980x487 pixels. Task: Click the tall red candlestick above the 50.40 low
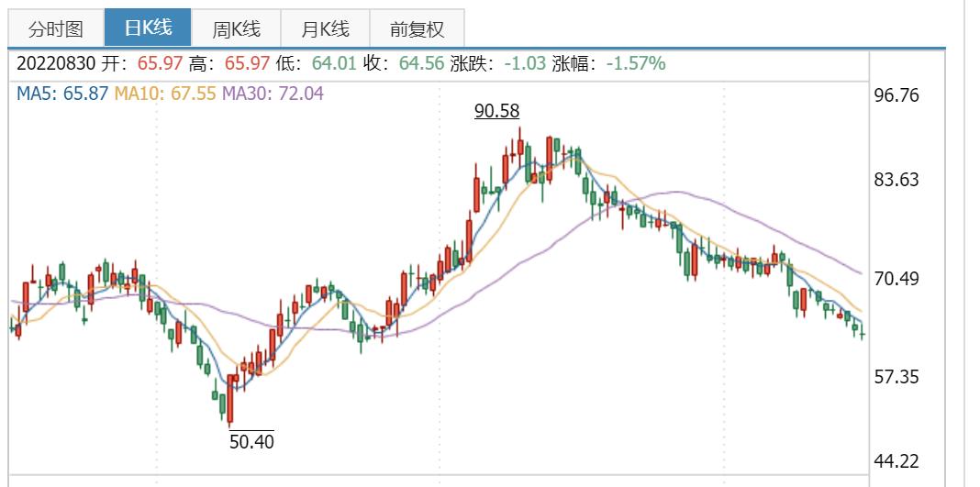click(230, 400)
